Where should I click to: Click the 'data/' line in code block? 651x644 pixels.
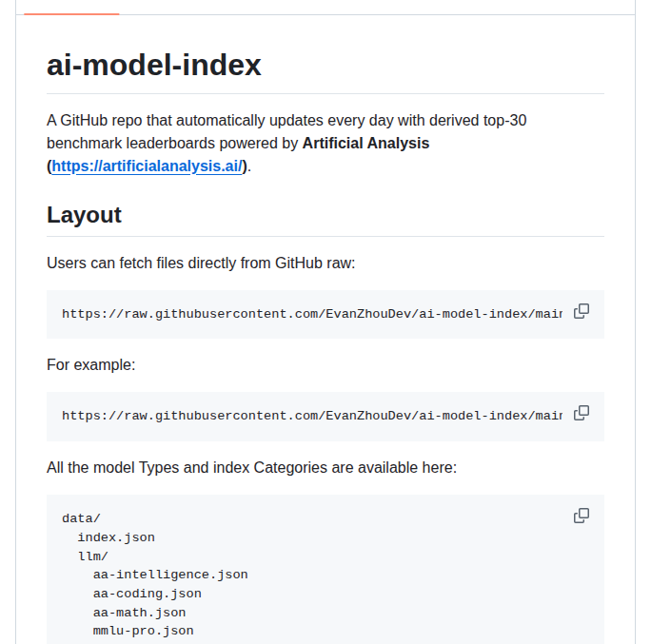point(81,518)
